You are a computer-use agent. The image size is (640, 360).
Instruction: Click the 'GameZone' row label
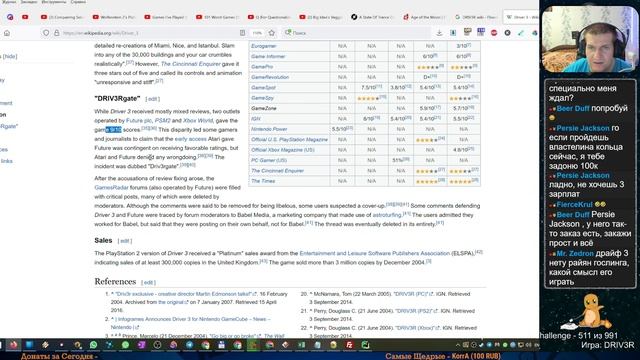tap(264, 108)
